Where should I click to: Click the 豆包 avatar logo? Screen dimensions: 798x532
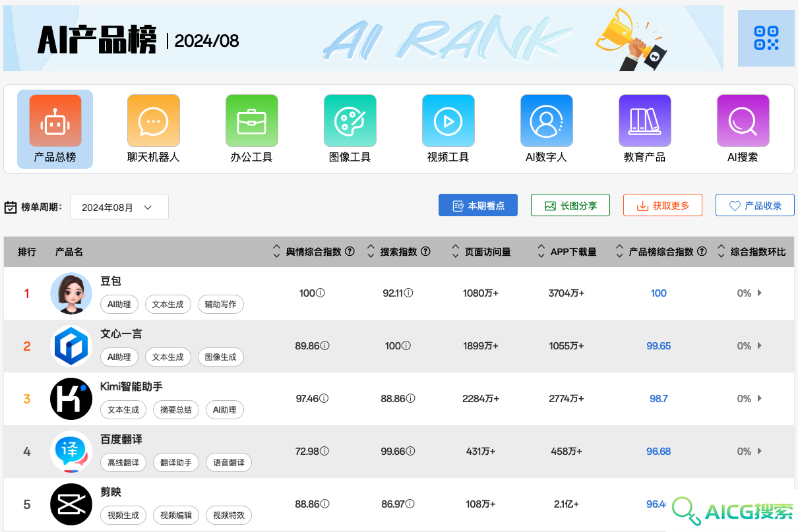click(x=71, y=293)
